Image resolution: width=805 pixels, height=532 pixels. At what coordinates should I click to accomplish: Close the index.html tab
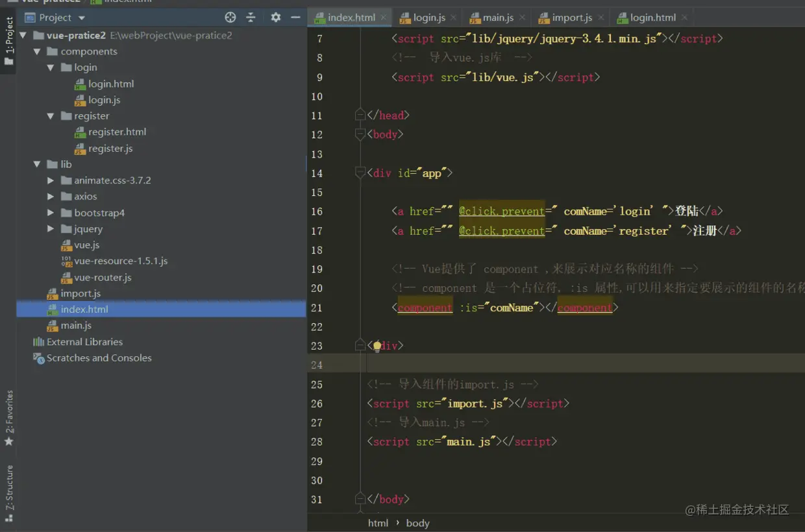point(384,18)
